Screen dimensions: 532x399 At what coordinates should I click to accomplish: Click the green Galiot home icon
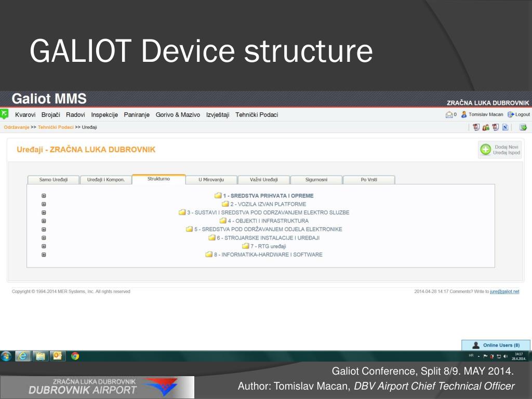click(4, 114)
